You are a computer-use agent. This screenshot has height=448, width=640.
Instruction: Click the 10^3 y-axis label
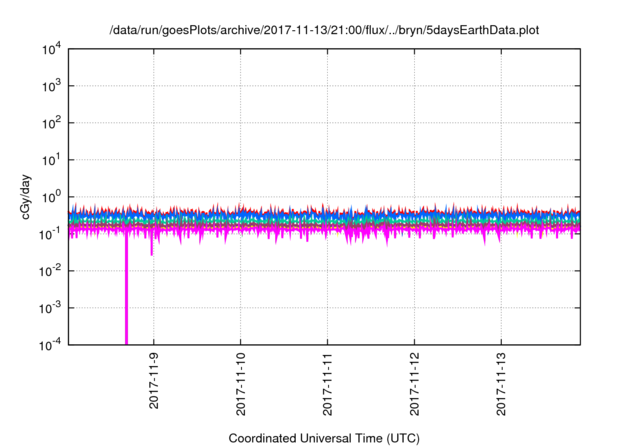coord(51,87)
